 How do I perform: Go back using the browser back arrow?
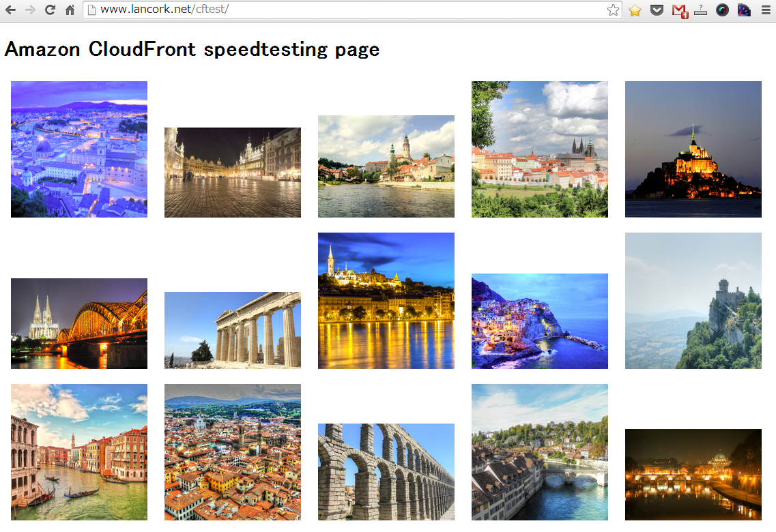[x=10, y=10]
